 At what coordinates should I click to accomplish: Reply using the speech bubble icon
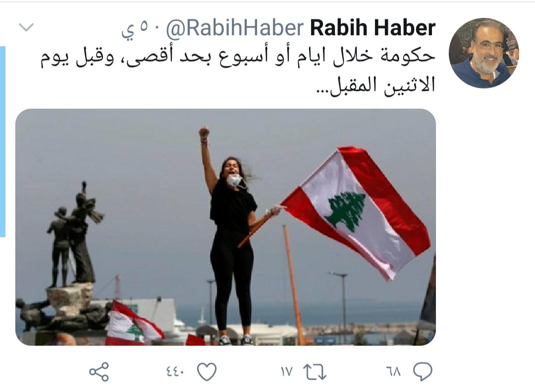(423, 372)
